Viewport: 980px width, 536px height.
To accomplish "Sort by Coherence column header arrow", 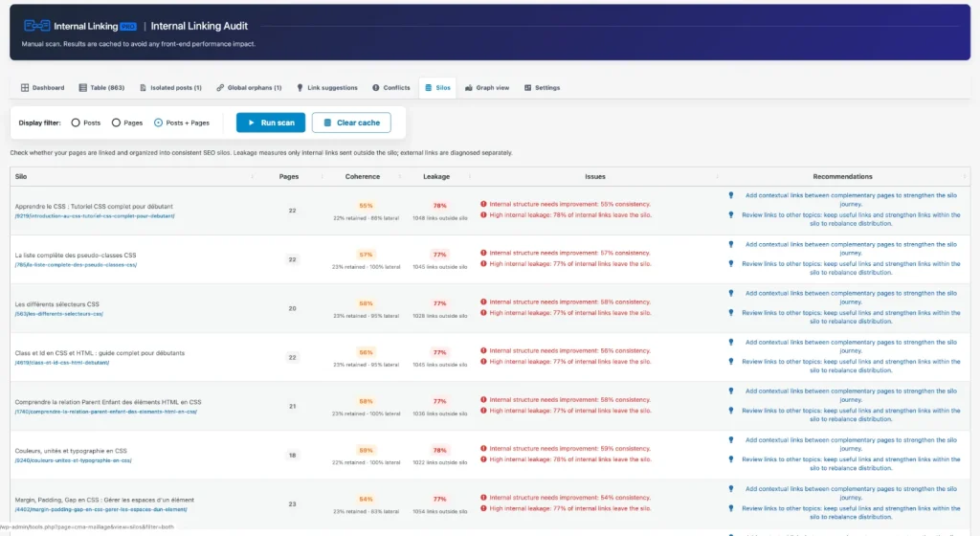I will pos(400,177).
